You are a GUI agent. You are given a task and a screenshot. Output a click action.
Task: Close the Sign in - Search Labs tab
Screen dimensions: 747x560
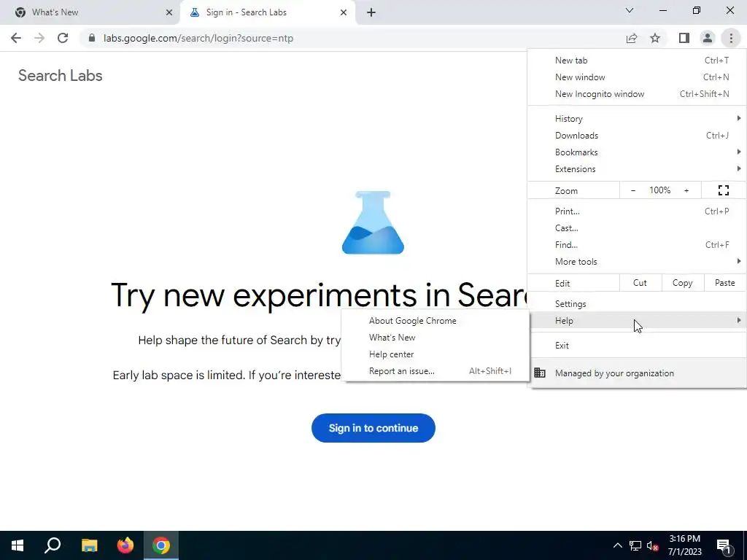coord(344,12)
